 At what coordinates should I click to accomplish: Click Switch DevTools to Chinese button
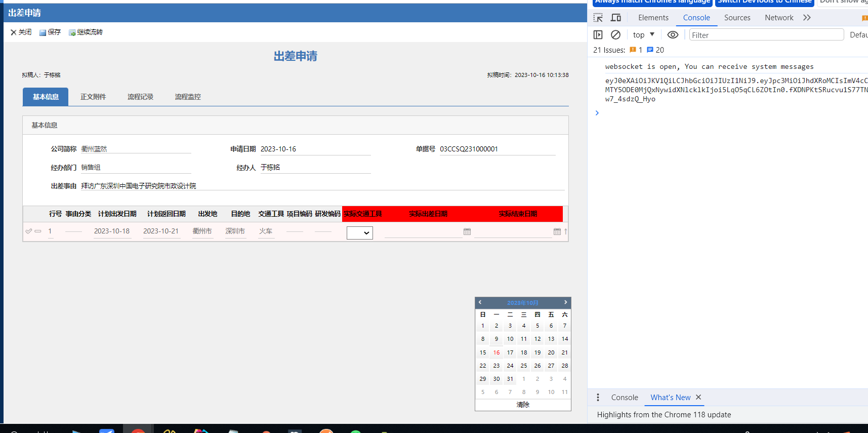(765, 3)
